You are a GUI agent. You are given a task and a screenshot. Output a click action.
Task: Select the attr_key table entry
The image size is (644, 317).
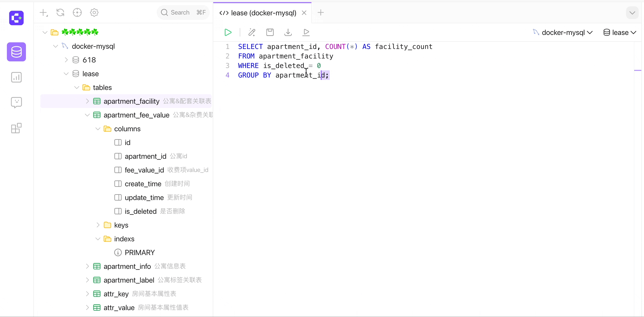click(x=117, y=294)
